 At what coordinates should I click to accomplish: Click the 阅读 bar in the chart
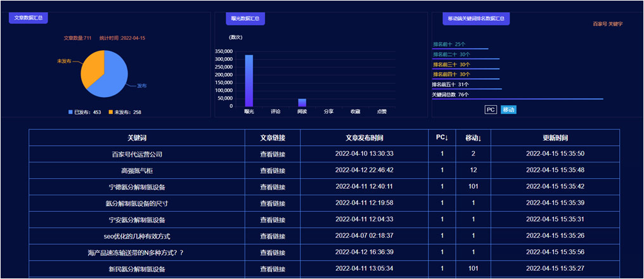tap(302, 103)
